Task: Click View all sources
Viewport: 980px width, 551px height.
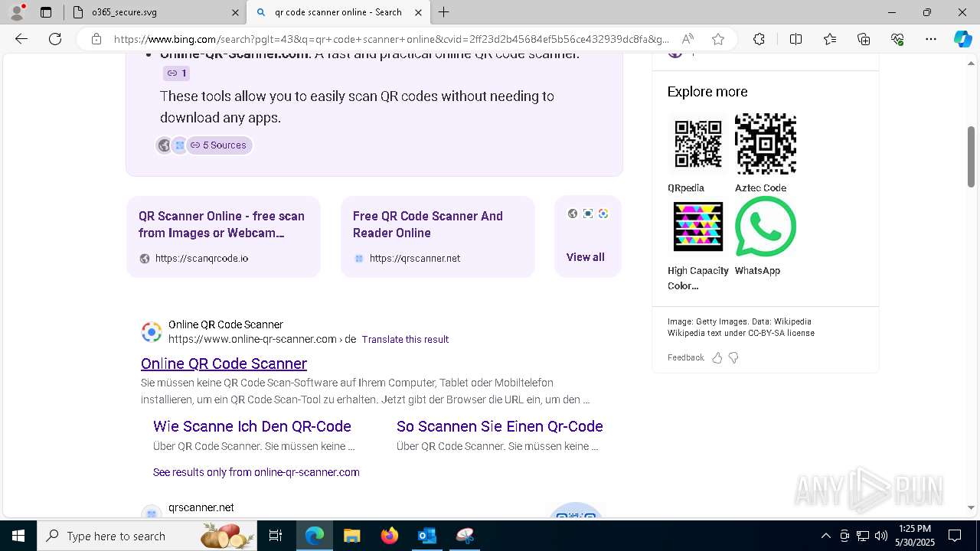Action: pyautogui.click(x=586, y=257)
